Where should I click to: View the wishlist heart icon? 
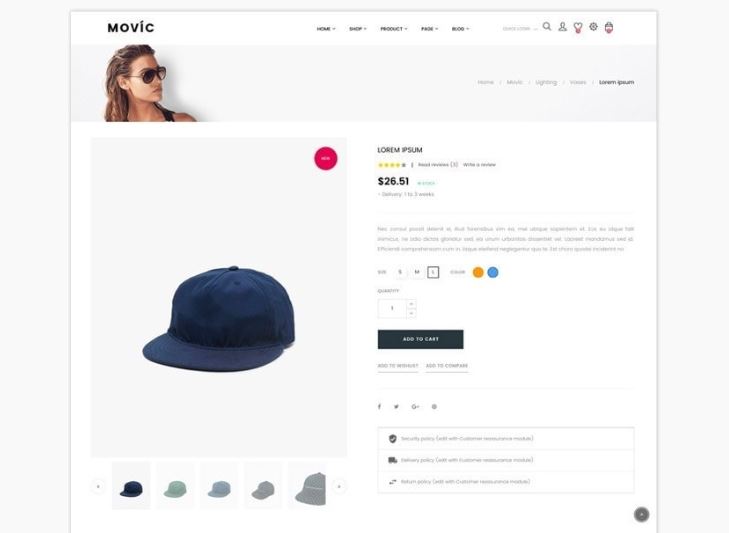click(x=578, y=27)
